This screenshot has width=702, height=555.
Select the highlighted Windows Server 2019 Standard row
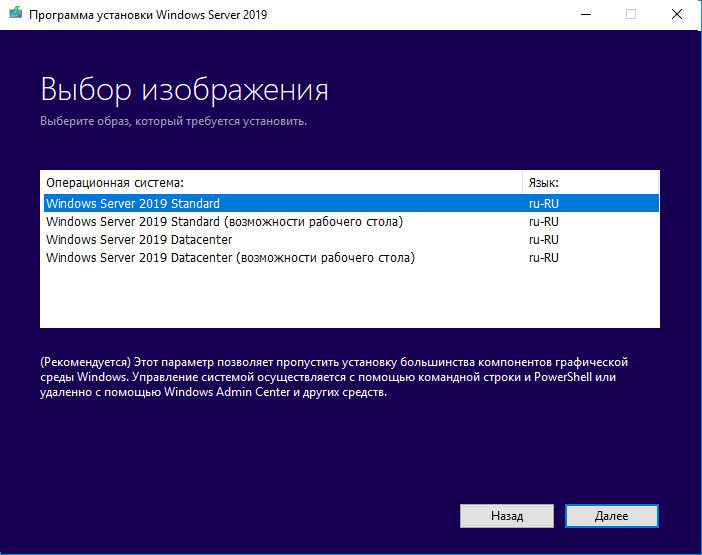133,204
